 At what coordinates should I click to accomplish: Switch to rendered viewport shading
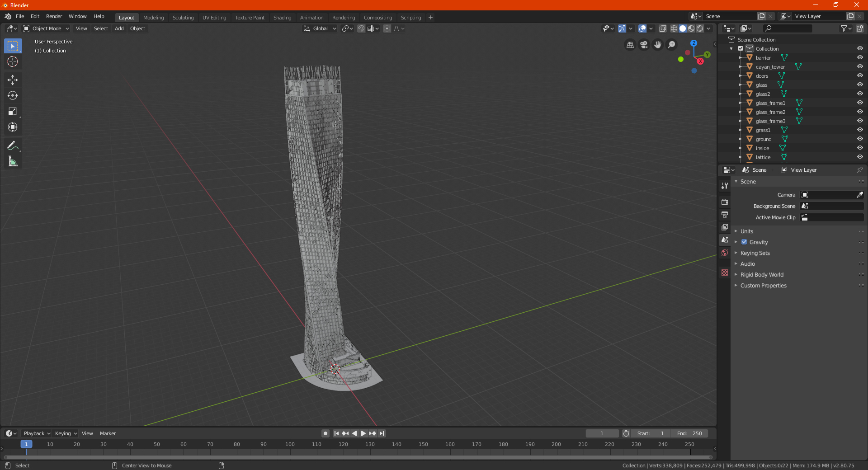pyautogui.click(x=700, y=28)
